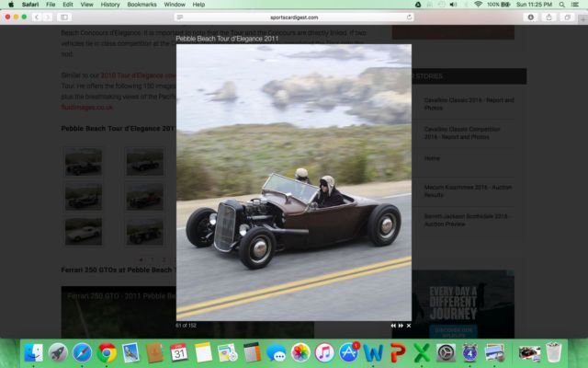Open the Safari downloads button
588x368 pixels.
coord(531,17)
